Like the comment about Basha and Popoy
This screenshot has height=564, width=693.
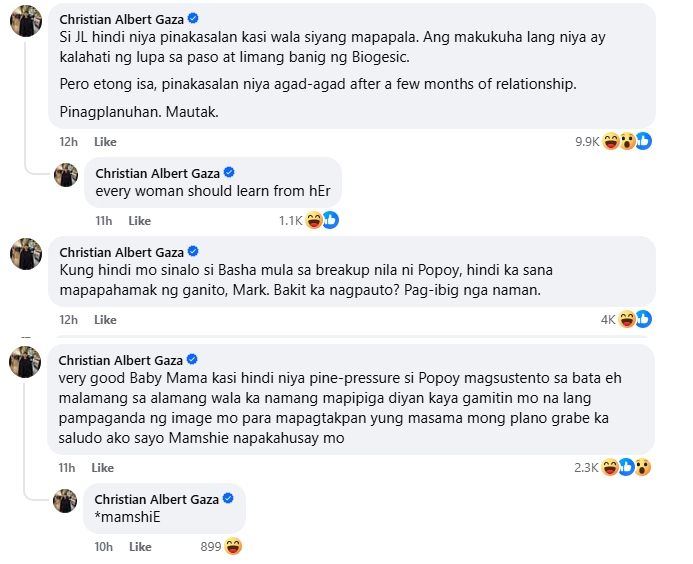click(104, 320)
